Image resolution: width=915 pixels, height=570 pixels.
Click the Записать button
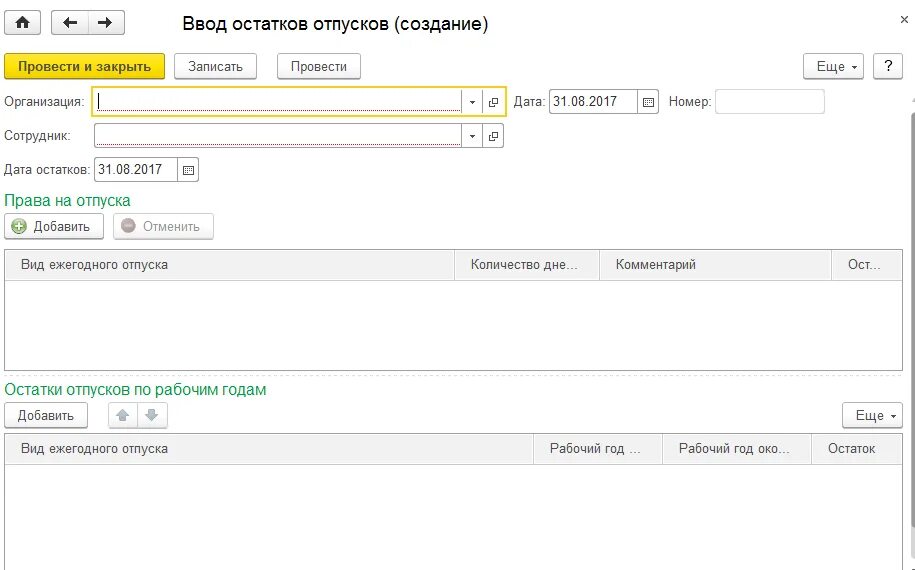215,67
